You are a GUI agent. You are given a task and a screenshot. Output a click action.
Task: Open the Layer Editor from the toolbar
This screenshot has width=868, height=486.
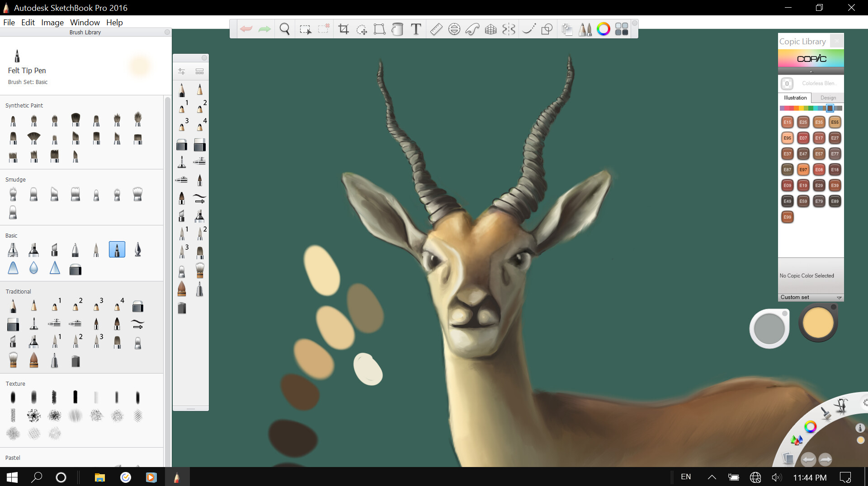567,29
